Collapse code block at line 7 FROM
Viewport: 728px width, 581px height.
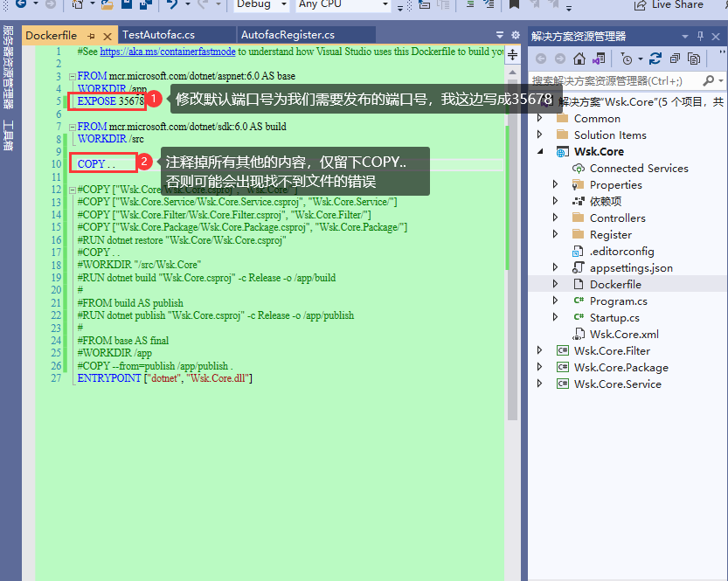(73, 127)
